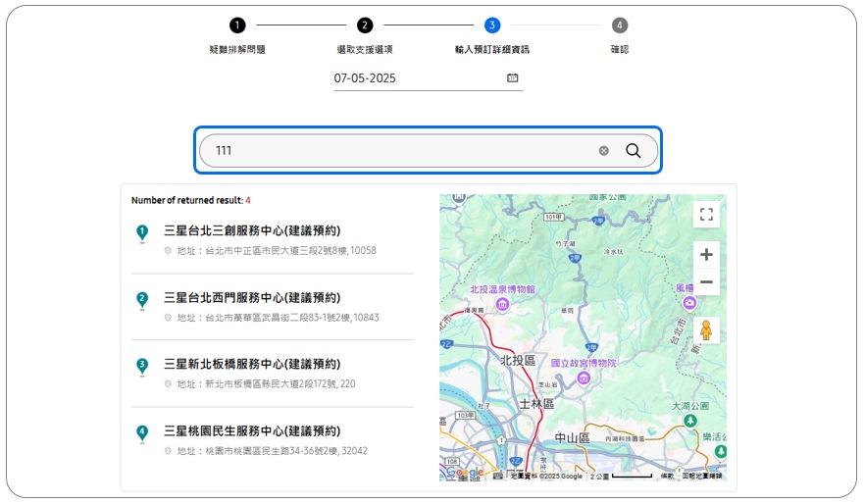Click 北投溫泉博物館 map marker

(502, 304)
